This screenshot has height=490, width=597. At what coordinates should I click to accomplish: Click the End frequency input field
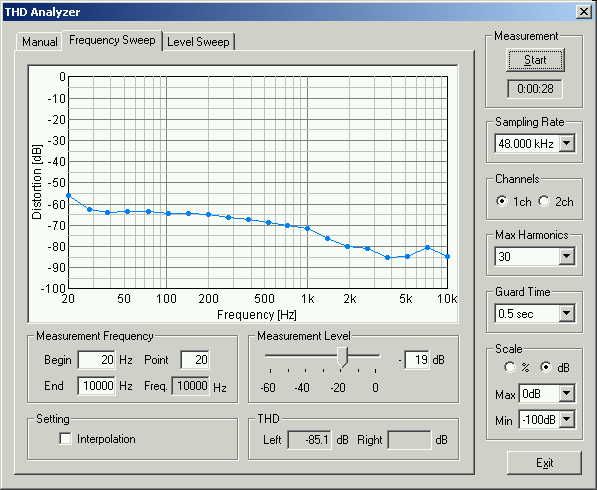point(96,386)
